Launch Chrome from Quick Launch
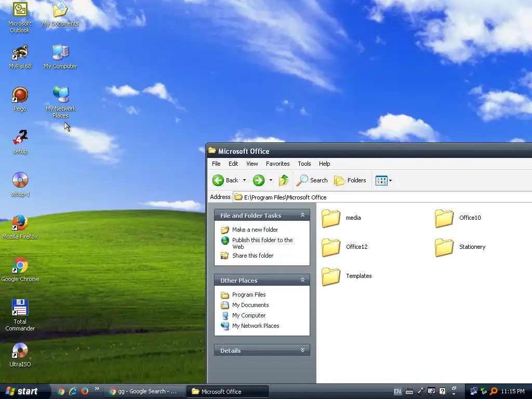Image resolution: width=532 pixels, height=399 pixels. point(61,391)
